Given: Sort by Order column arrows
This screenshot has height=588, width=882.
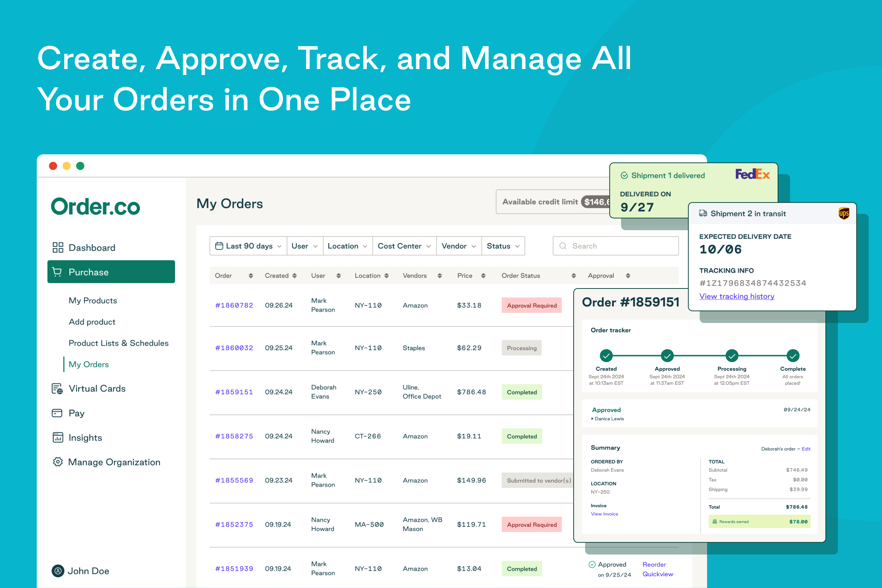Looking at the screenshot, I should [x=251, y=276].
